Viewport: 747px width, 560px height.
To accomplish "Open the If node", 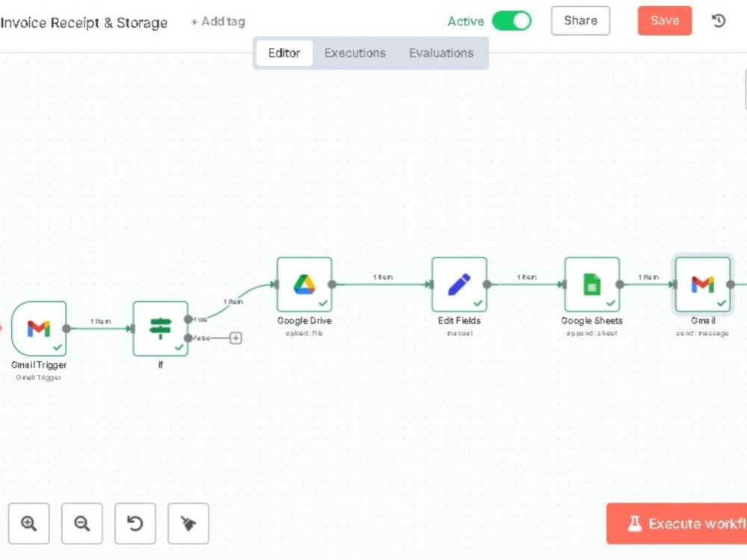I will pos(161,328).
